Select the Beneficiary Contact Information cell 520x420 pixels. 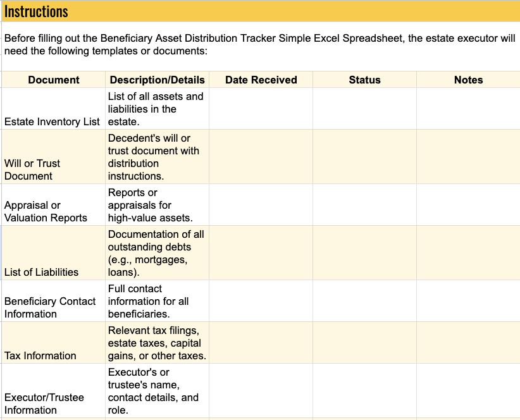(x=54, y=301)
